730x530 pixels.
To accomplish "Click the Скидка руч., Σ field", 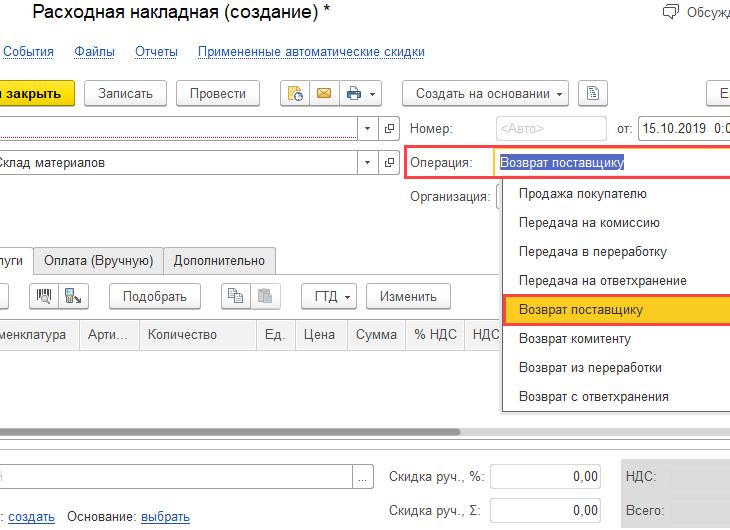I will click(x=545, y=510).
